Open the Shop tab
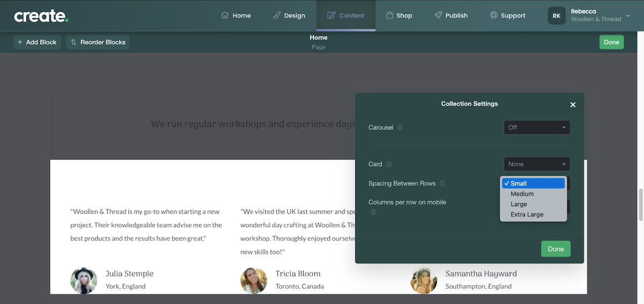The width and height of the screenshot is (644, 304). tap(399, 16)
